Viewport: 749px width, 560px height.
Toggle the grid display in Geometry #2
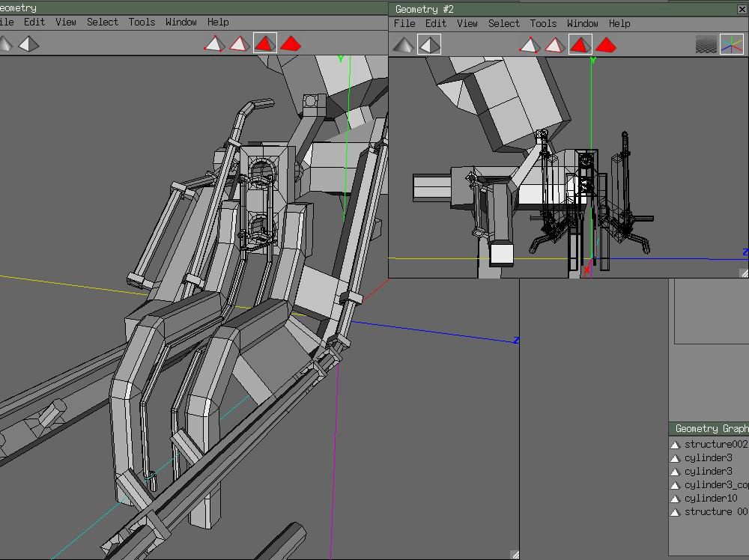tap(706, 45)
